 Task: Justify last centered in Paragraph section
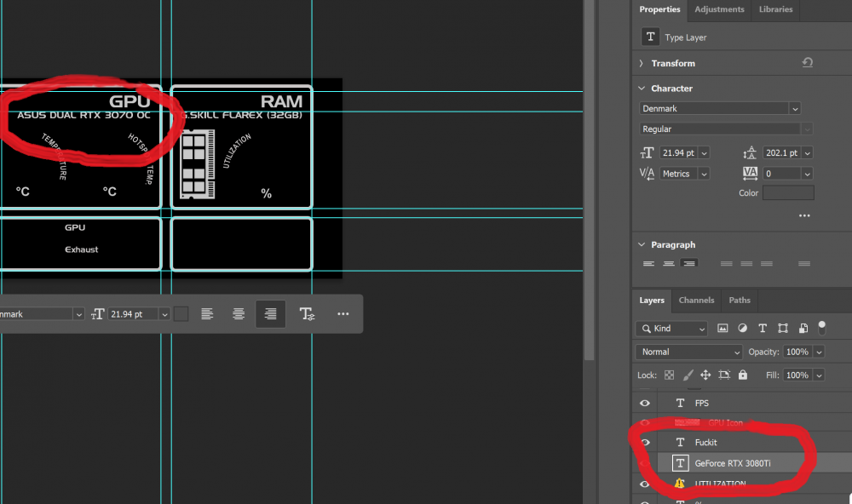pyautogui.click(x=746, y=263)
